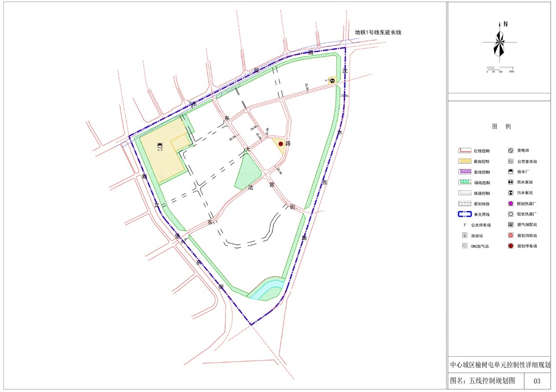Pick the yellow 黄线控制 legend swatch
Image resolution: width=556 pixels, height=392 pixels.
click(x=465, y=161)
